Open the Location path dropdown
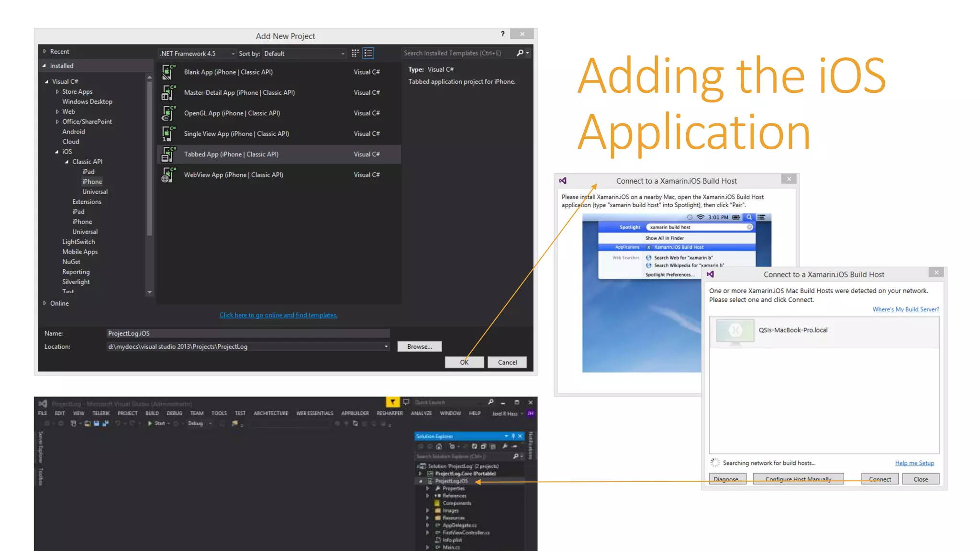Viewport: 980px width, 551px height. pyautogui.click(x=386, y=347)
